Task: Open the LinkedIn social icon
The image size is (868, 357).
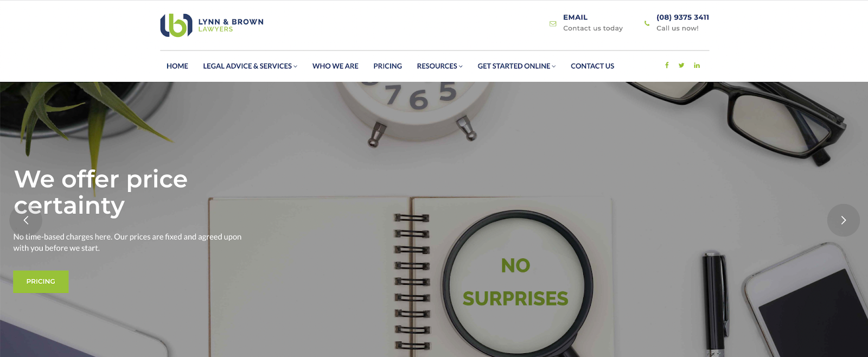Action: 697,65
